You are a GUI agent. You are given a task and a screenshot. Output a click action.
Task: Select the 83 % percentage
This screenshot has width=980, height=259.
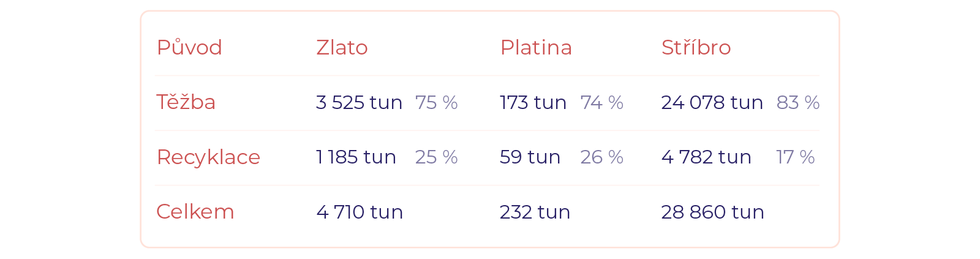click(797, 102)
